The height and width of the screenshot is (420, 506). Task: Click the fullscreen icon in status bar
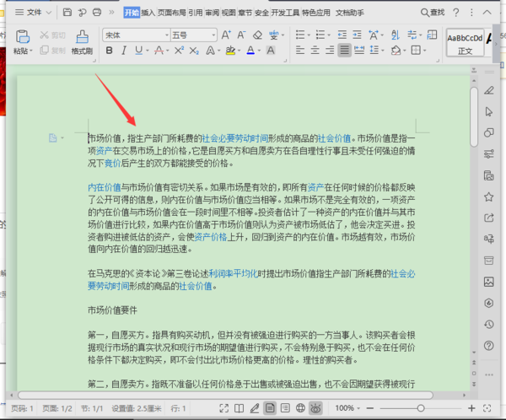point(224,408)
